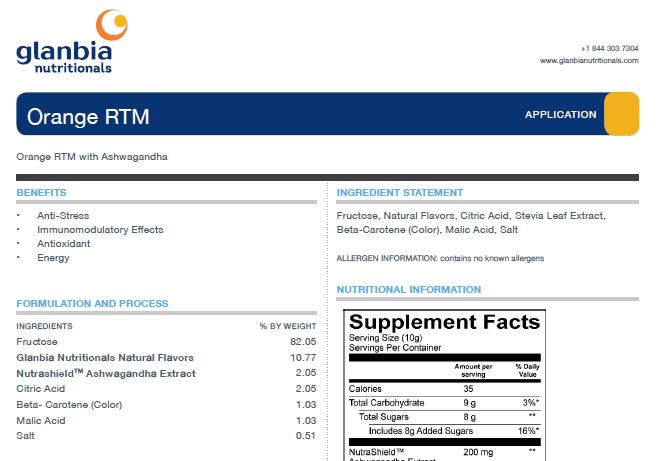Click the % BY WEIGHT column header
The image size is (663, 461).
click(288, 326)
